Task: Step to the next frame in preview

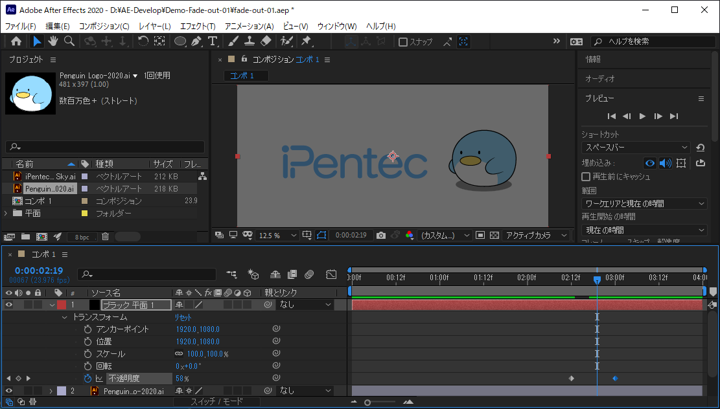Action: click(x=658, y=116)
